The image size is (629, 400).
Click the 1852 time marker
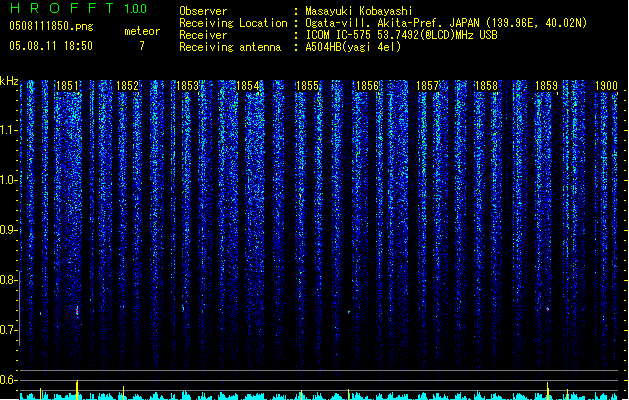(x=127, y=86)
